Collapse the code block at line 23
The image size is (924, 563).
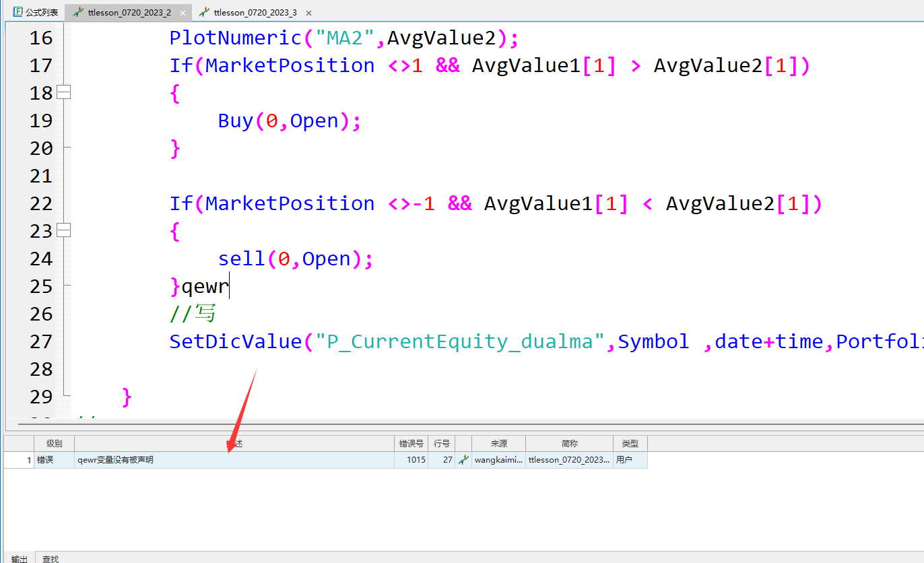pyautogui.click(x=63, y=231)
